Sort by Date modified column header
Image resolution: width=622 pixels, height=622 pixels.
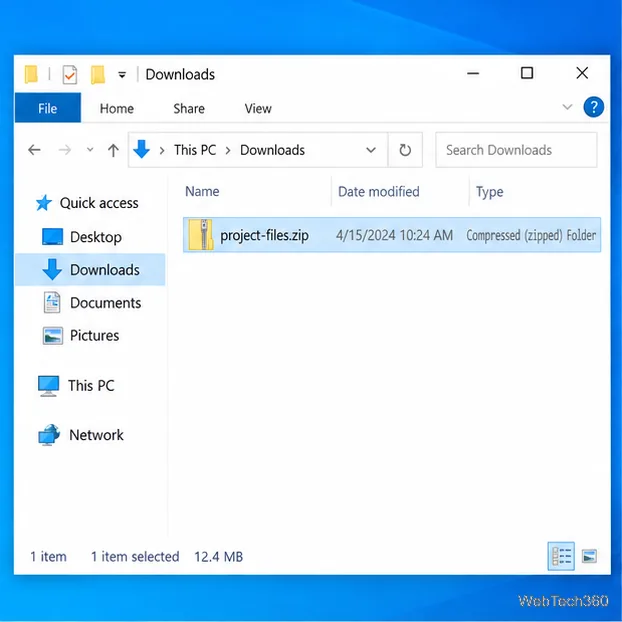click(x=378, y=192)
